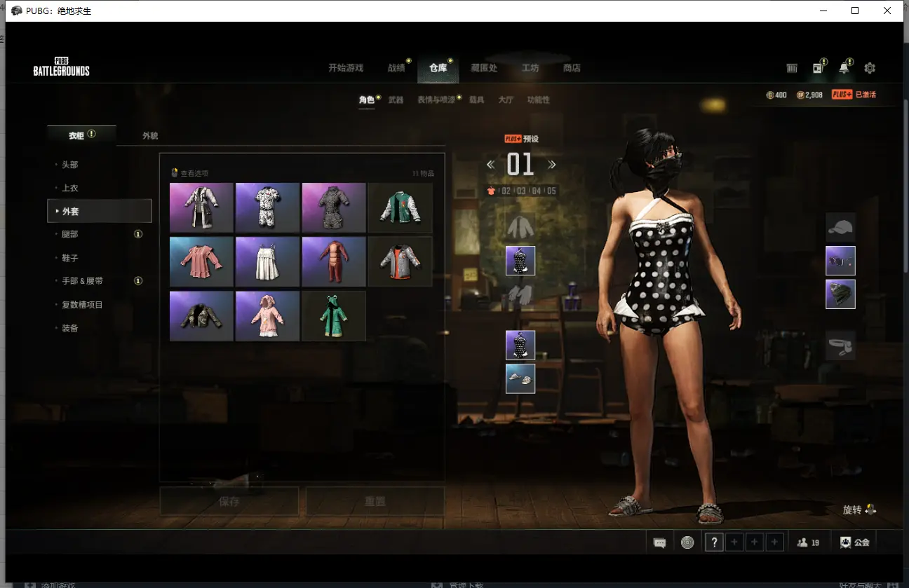Switch to preset 04
909x588 pixels.
point(537,191)
